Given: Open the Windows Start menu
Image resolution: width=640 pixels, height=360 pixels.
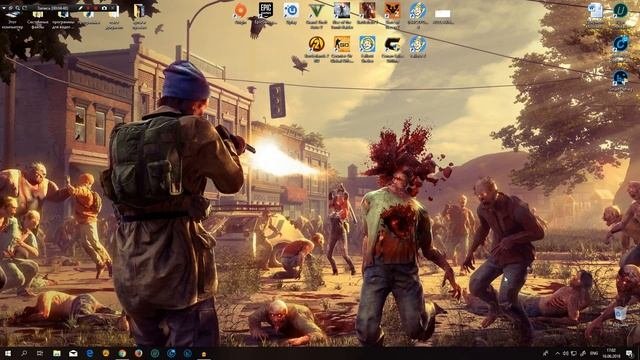Looking at the screenshot, I should [x=7, y=353].
